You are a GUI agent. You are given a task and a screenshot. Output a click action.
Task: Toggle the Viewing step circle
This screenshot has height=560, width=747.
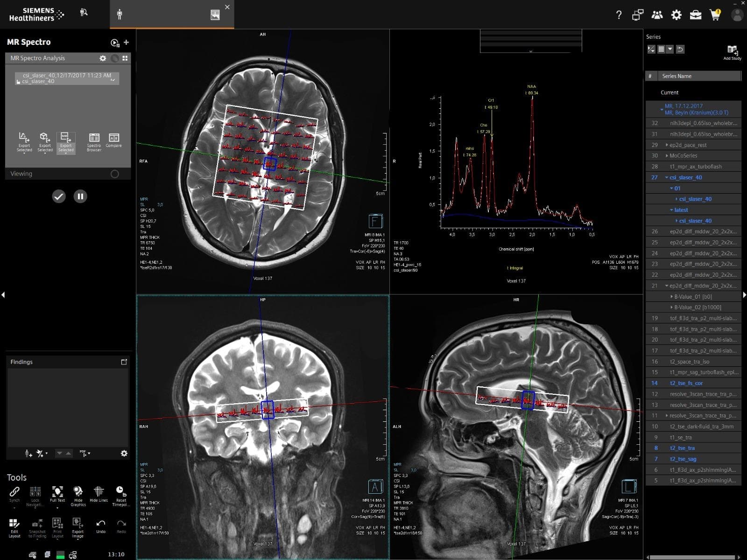point(115,174)
